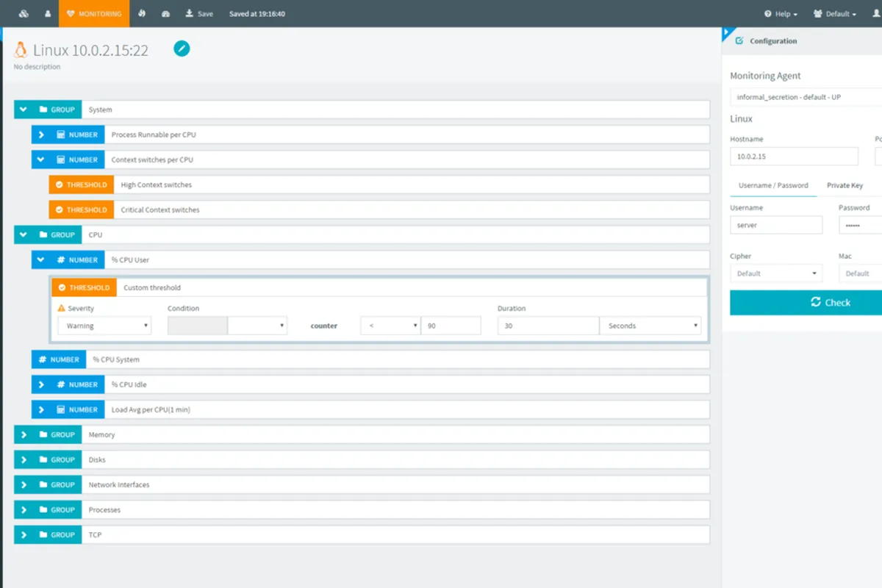This screenshot has height=588, width=882.
Task: Expand Load Avg per CPU(1 min)
Action: click(x=41, y=409)
